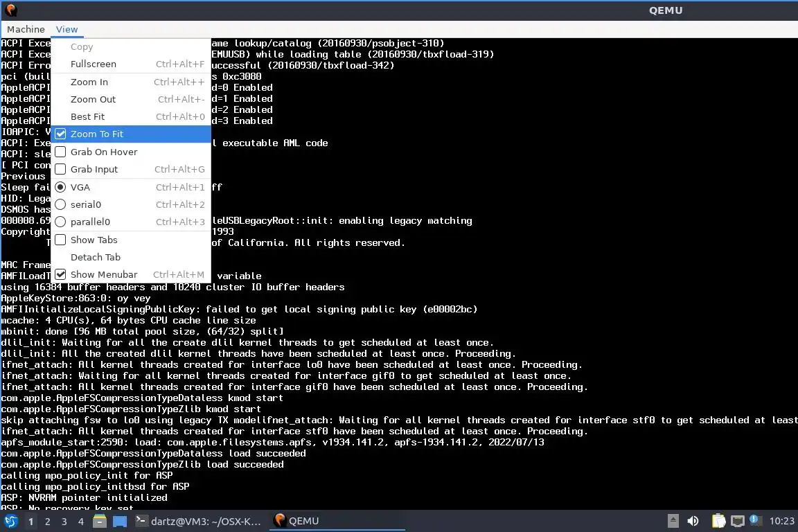
Task: Uncheck the Zoom To Fit option
Action: tap(131, 134)
